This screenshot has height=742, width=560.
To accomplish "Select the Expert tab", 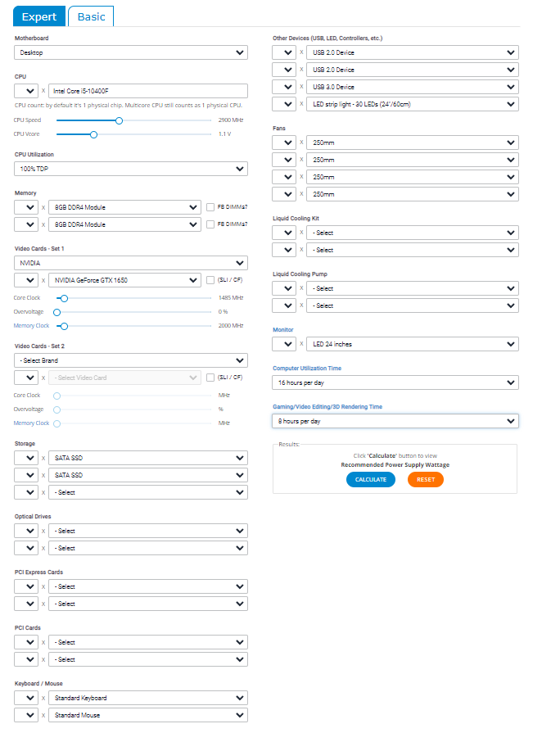I will click(x=38, y=16).
